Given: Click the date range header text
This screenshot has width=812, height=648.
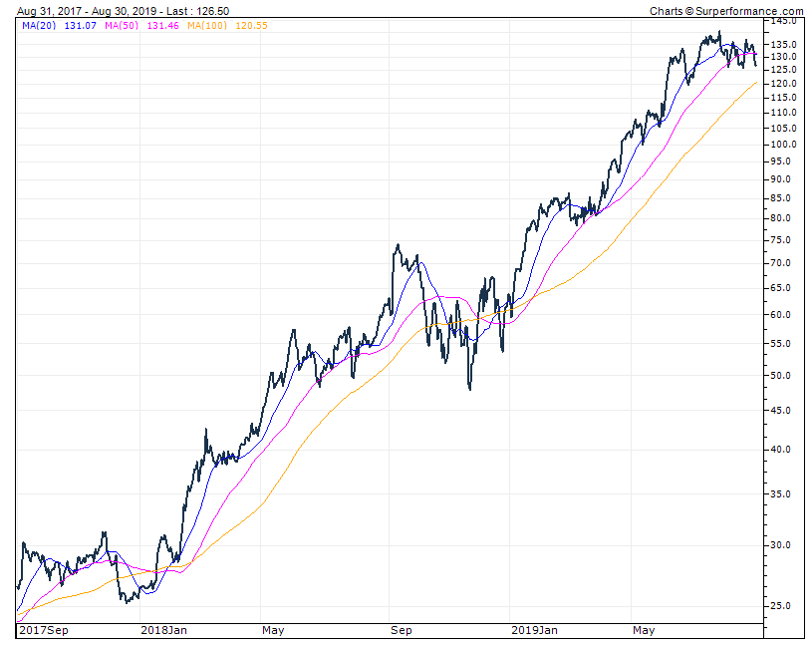Looking at the screenshot, I should point(124,11).
